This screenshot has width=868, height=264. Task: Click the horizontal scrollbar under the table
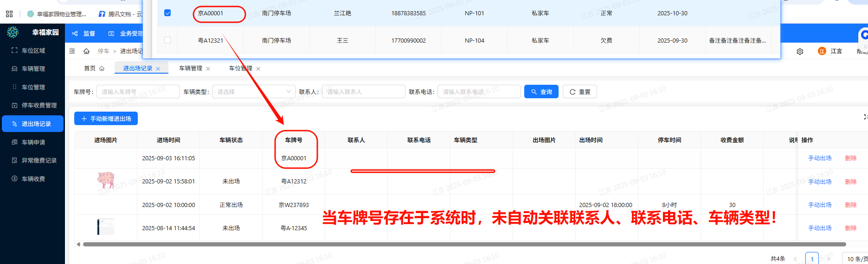click(464, 244)
